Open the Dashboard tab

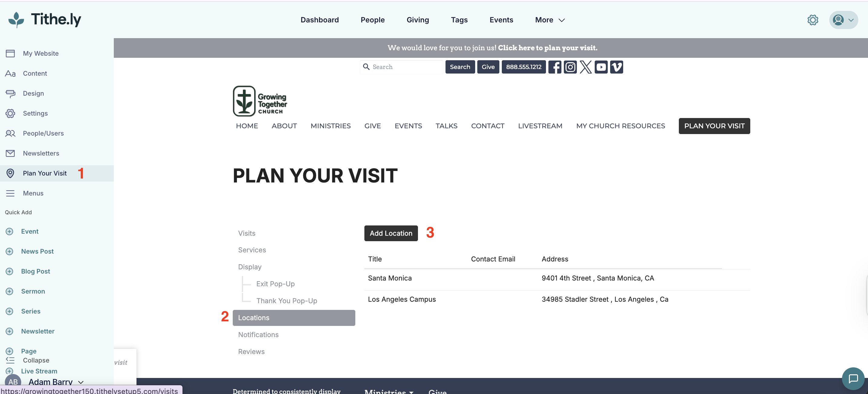(x=319, y=20)
